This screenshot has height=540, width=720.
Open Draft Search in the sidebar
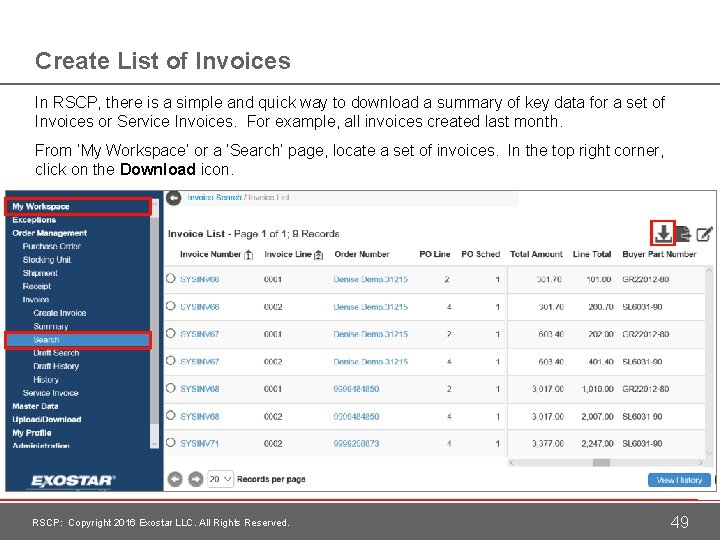pyautogui.click(x=56, y=353)
